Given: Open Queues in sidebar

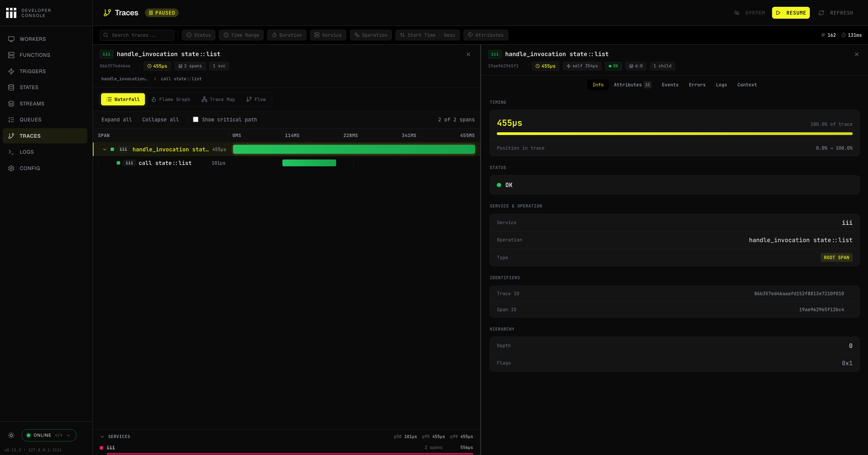Looking at the screenshot, I should point(45,120).
